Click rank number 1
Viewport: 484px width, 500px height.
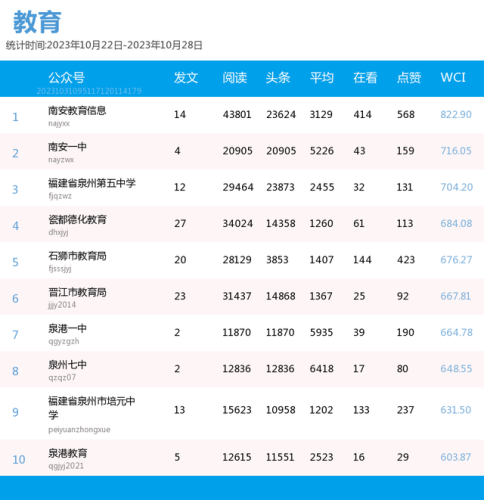(x=15, y=117)
